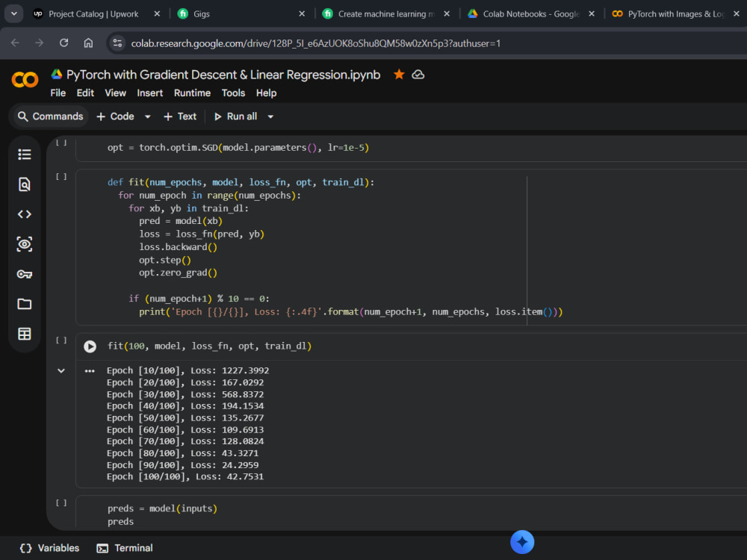This screenshot has height=560, width=747.
Task: Click the Gemini sparkle floating button
Action: [522, 542]
